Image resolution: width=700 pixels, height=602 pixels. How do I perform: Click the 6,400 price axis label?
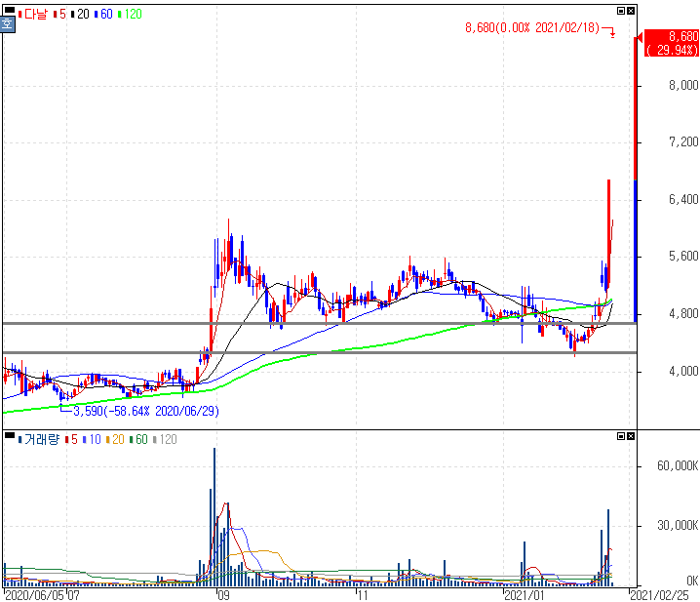tap(683, 199)
